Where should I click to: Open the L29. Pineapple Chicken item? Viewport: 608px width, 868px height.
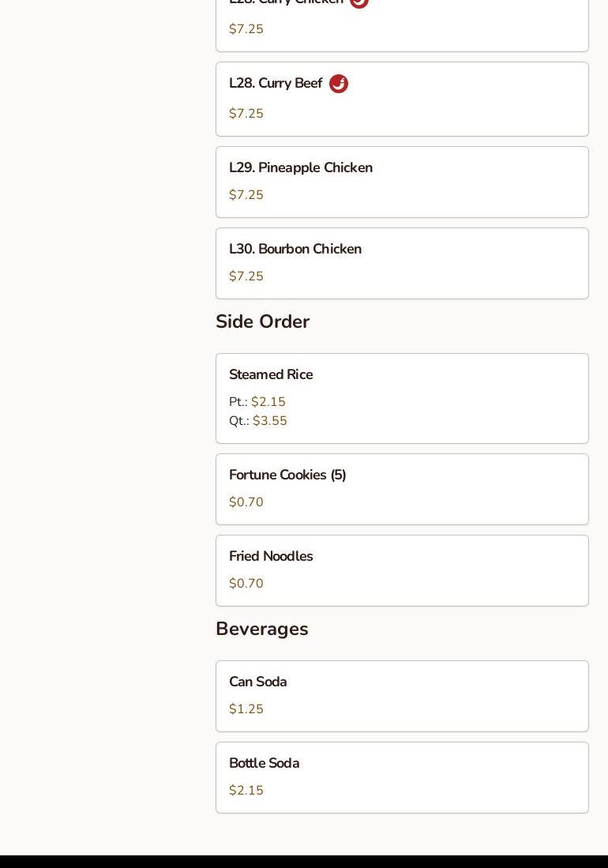[301, 168]
